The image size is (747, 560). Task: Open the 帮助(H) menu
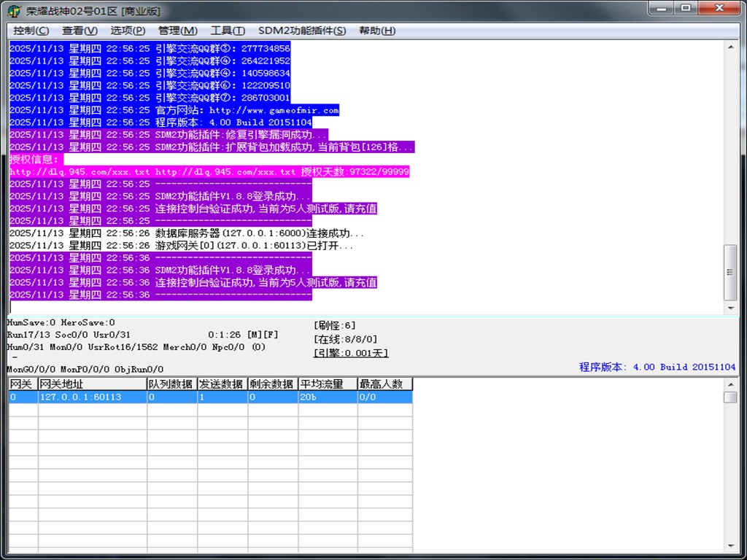coord(377,31)
